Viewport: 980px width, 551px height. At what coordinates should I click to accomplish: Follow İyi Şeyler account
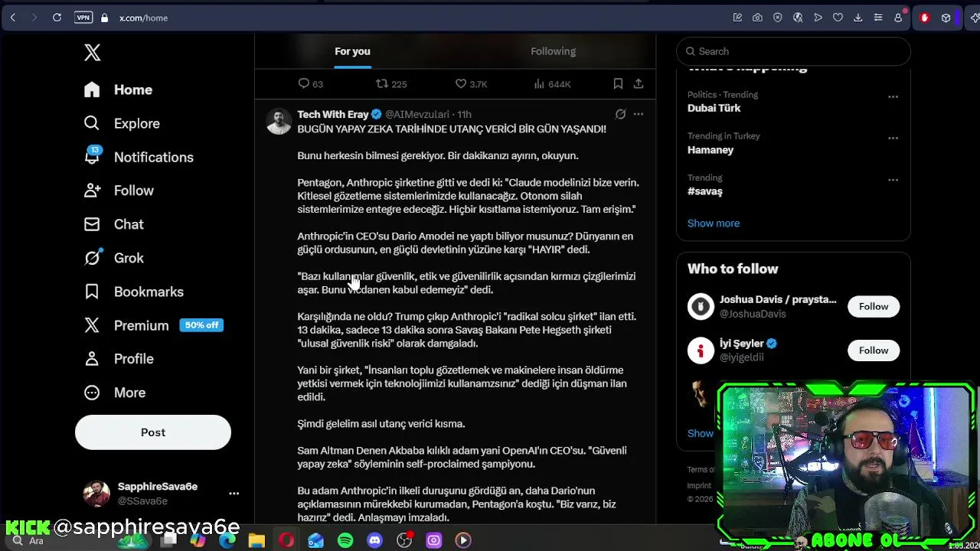pyautogui.click(x=874, y=350)
